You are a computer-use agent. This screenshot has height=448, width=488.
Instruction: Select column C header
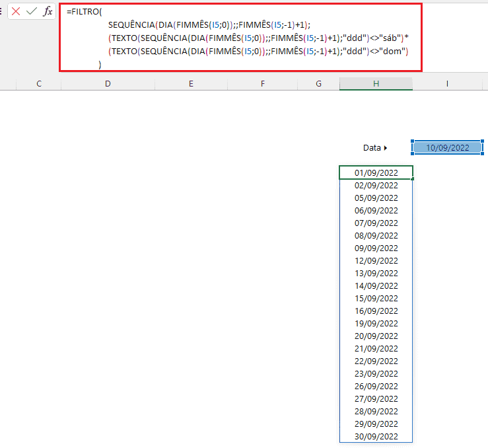[38, 84]
